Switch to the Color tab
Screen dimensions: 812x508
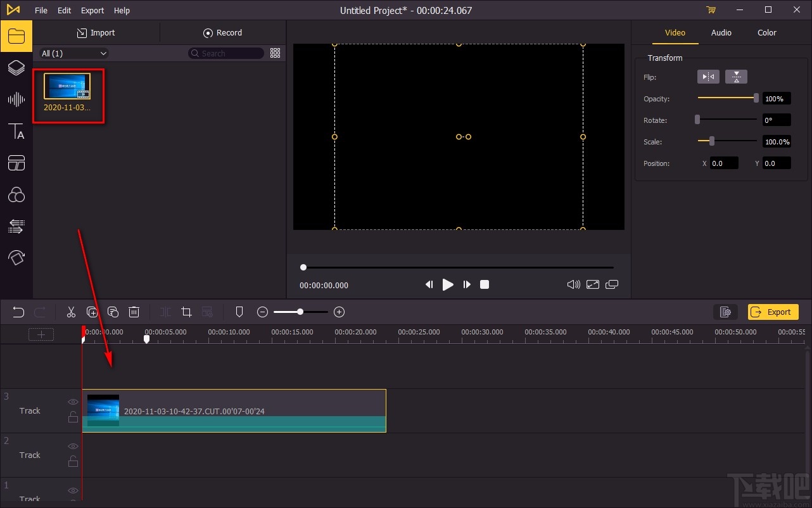(x=766, y=33)
